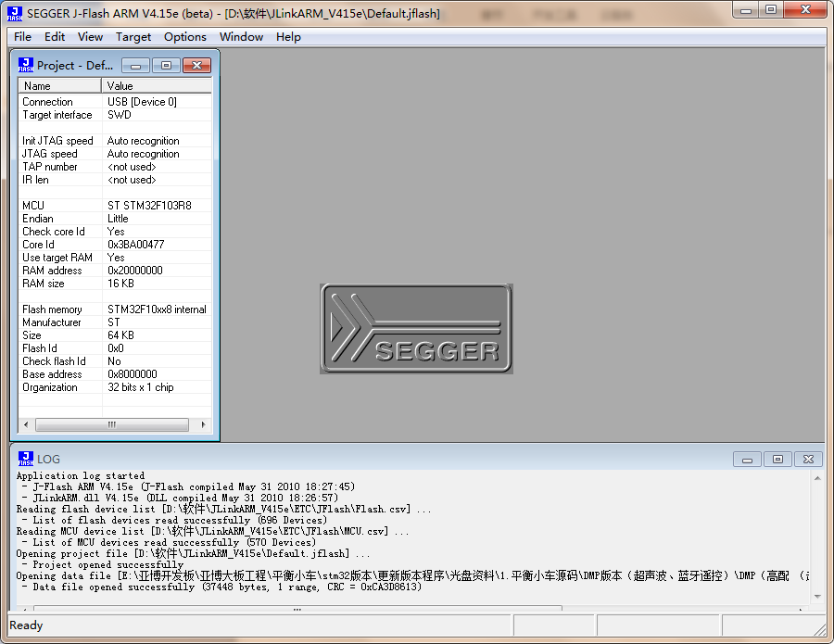
Task: Maximize the LOG window
Action: 777,459
